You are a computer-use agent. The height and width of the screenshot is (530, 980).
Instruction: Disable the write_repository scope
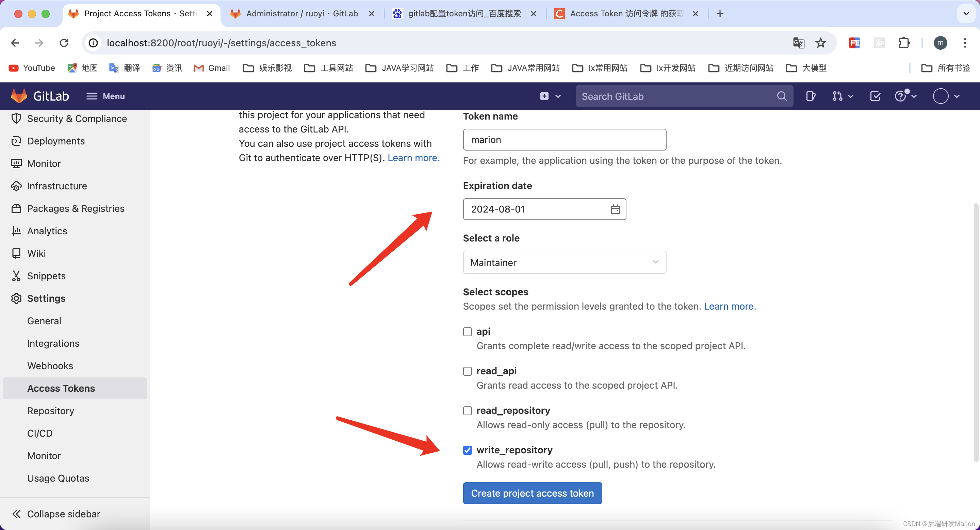(467, 450)
